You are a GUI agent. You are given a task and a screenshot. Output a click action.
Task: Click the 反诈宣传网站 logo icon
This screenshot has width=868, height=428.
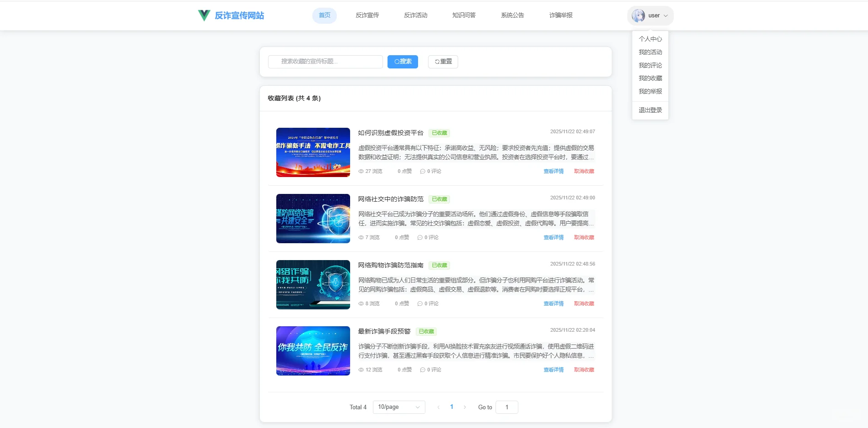204,15
